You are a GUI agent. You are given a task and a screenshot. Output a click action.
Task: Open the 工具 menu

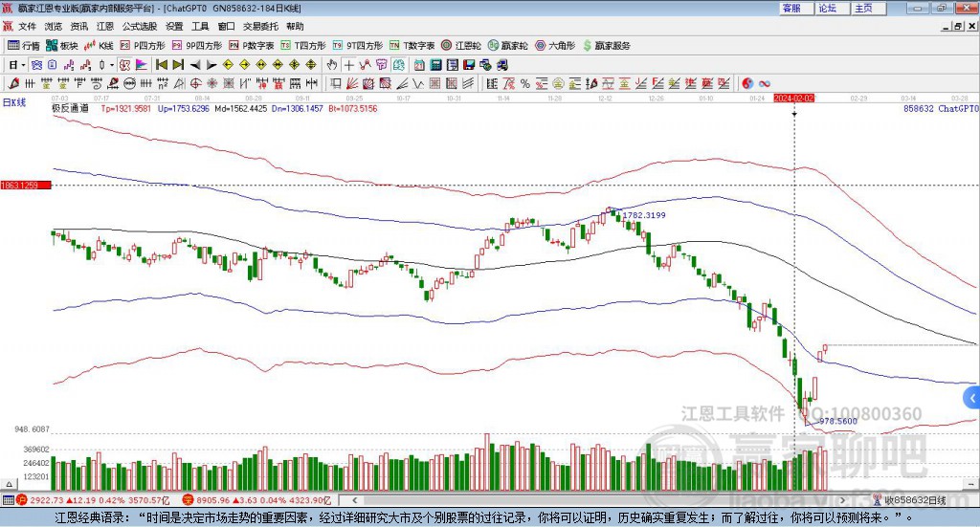pyautogui.click(x=200, y=26)
